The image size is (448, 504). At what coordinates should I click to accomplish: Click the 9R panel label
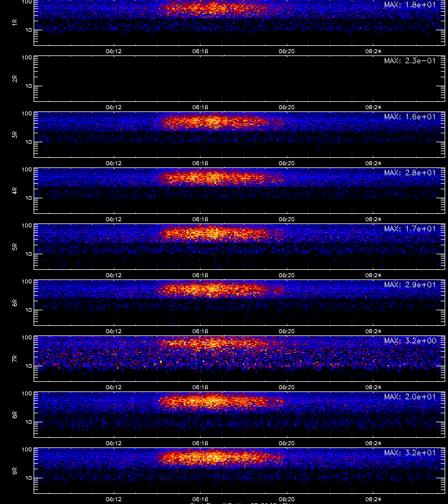[15, 470]
